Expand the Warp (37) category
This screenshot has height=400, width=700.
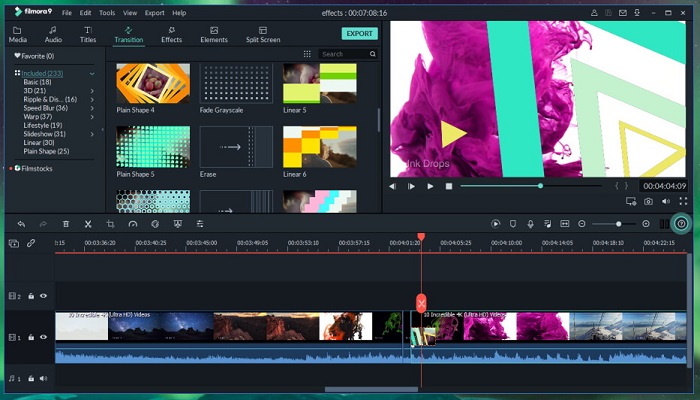(x=92, y=117)
